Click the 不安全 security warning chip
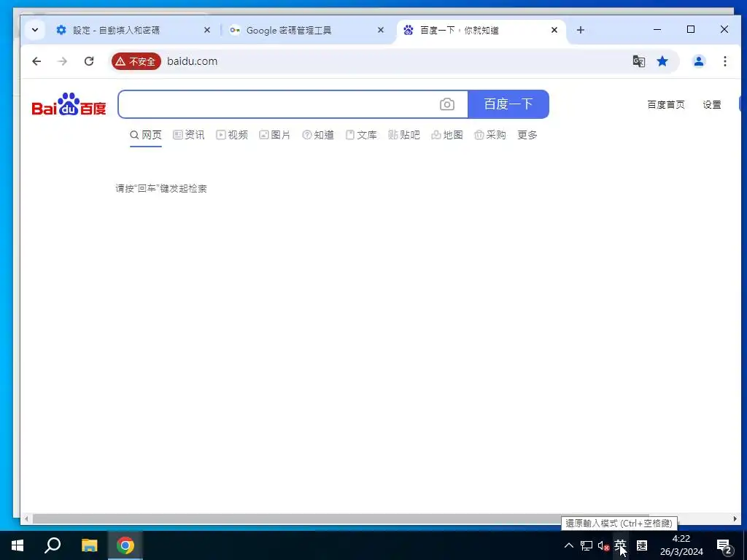This screenshot has height=560, width=747. coord(136,61)
